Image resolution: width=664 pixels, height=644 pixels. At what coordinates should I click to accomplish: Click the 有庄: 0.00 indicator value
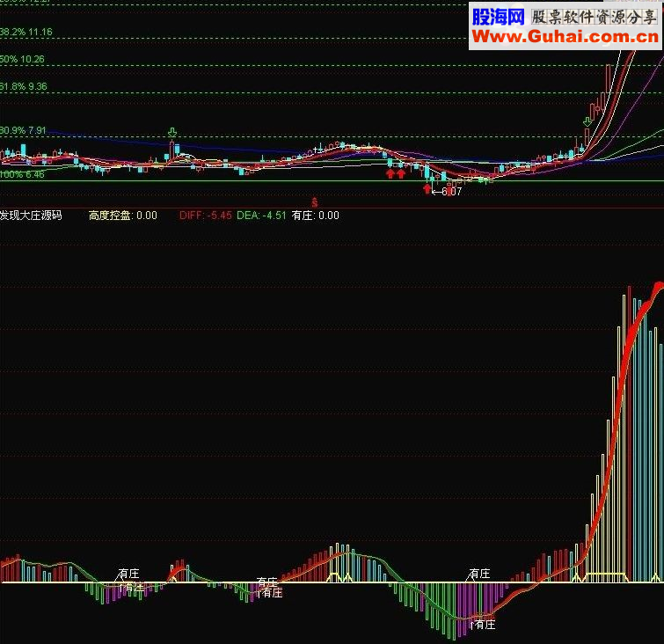316,216
